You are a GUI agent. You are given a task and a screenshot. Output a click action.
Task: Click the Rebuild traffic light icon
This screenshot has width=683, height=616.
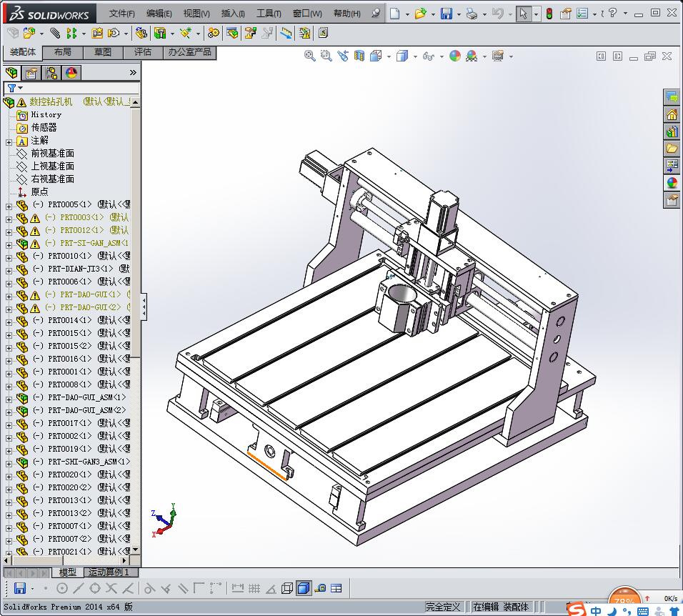(x=549, y=14)
